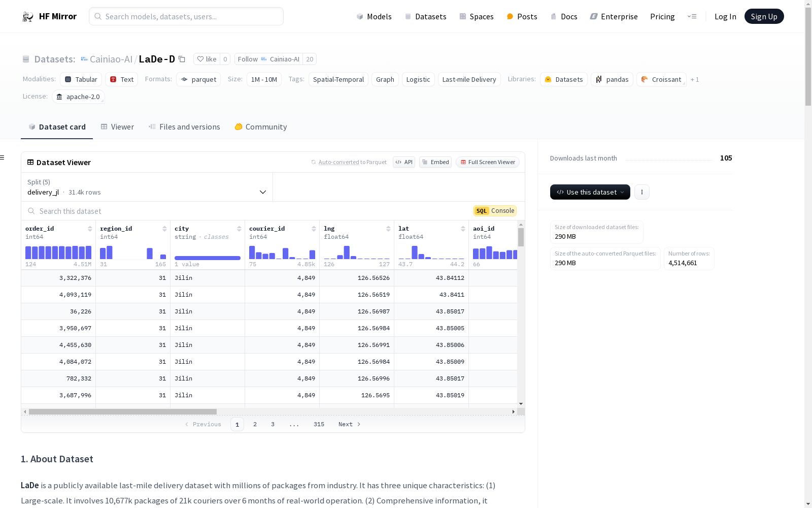
Task: Open the Cainiao-AI organization link
Action: pos(111,59)
